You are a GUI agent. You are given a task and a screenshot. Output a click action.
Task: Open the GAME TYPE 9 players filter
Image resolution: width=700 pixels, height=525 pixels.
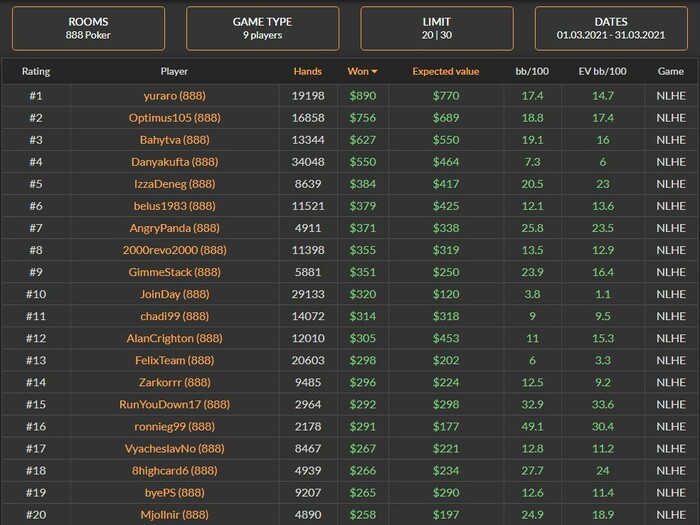click(262, 28)
